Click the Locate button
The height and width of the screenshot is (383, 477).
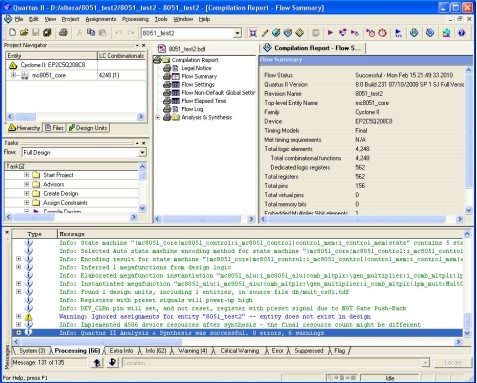(x=453, y=362)
